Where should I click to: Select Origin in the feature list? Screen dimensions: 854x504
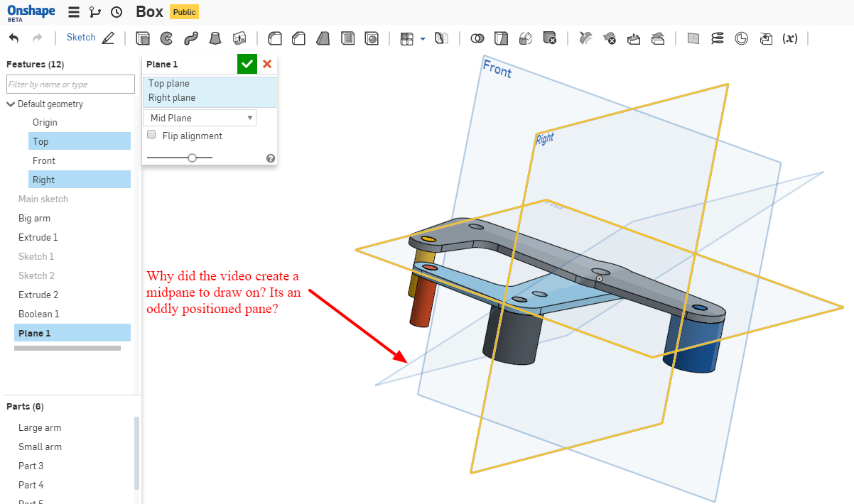point(45,122)
